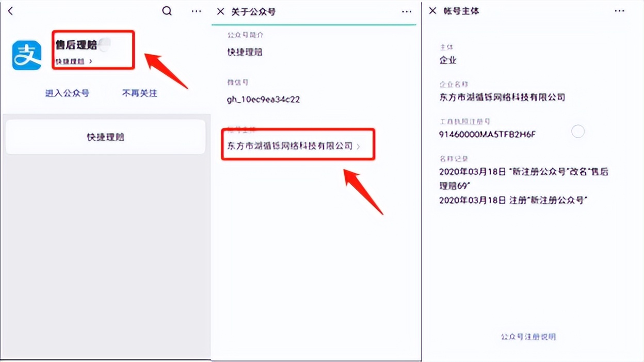Screen dimensions: 644x362
Task: Tap 不再关注 to unfollow the account
Action: coord(139,93)
